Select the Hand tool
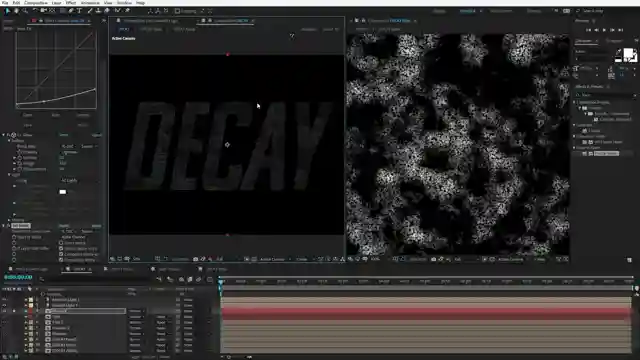This screenshot has width=640, height=360. point(16,11)
